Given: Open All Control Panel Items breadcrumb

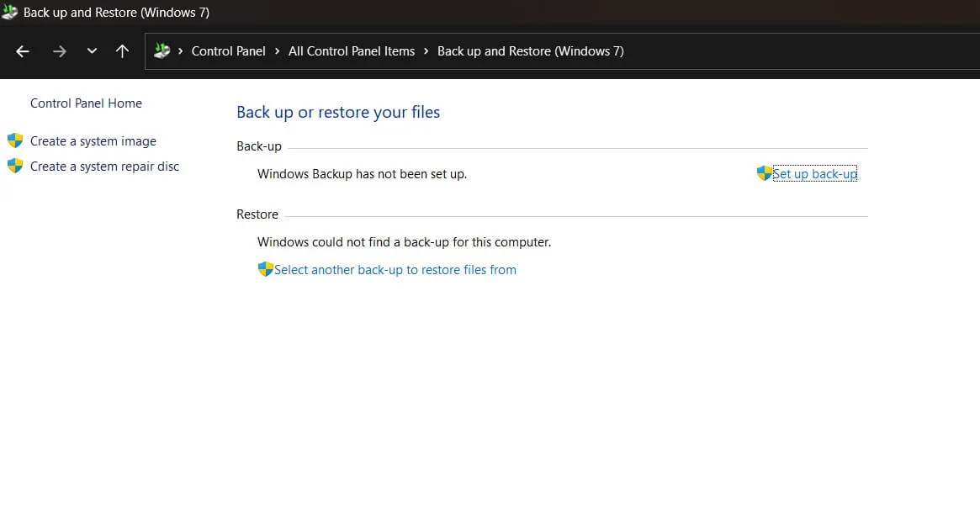Looking at the screenshot, I should tap(352, 50).
